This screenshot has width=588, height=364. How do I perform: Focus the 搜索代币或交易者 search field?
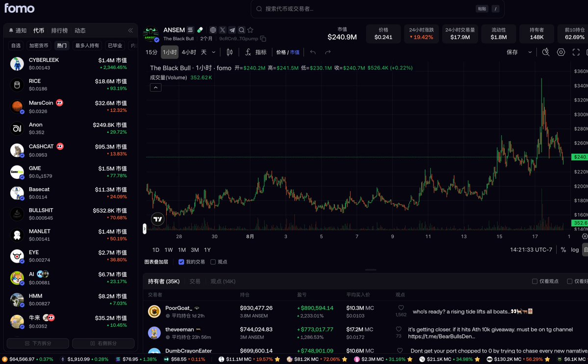(x=377, y=9)
